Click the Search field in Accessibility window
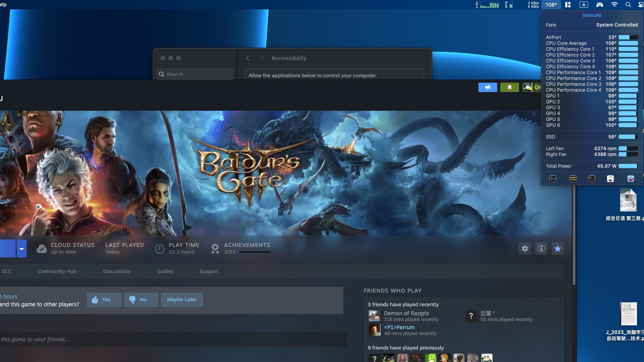 195,74
